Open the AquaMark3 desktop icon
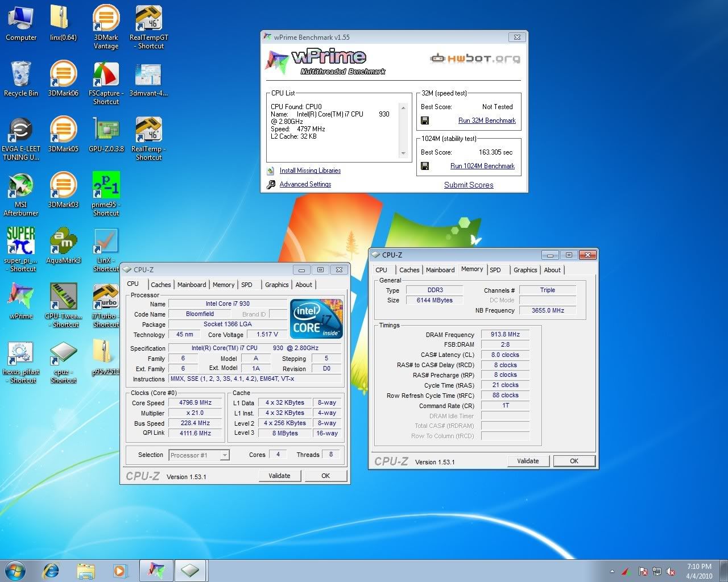The width and height of the screenshot is (728, 582). click(x=63, y=246)
